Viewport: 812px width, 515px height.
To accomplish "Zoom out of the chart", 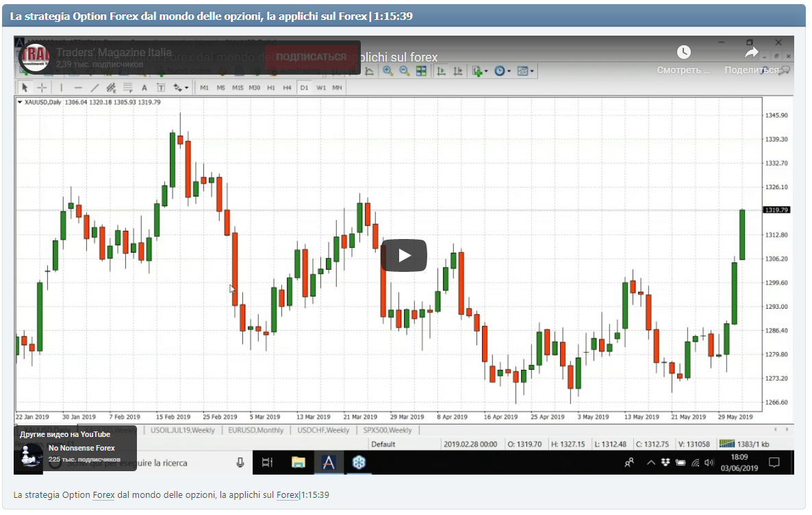I will (x=404, y=71).
